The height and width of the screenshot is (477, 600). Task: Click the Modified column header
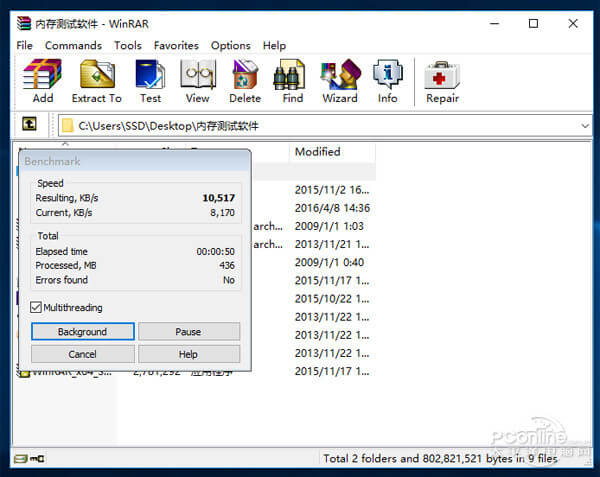click(317, 152)
